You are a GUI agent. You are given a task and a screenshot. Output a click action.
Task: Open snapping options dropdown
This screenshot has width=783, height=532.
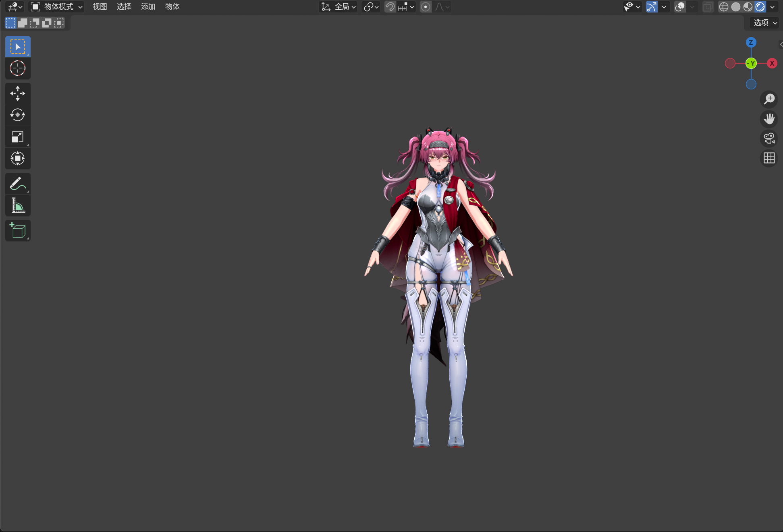coord(406,7)
